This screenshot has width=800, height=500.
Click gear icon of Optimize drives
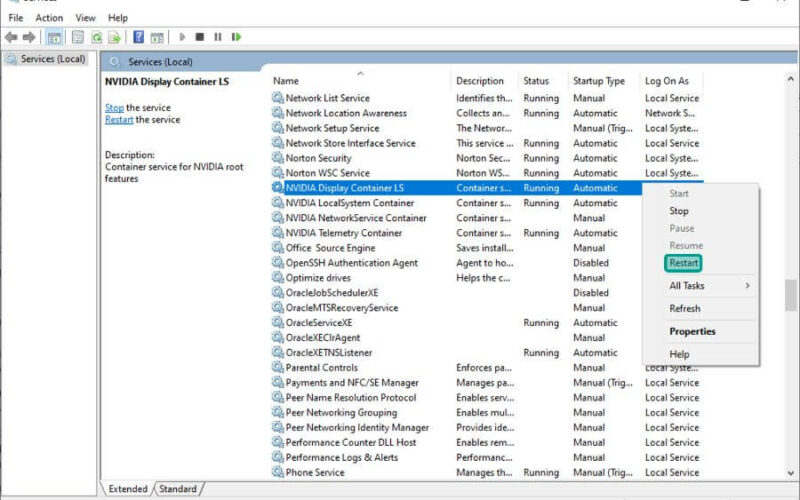click(x=278, y=278)
